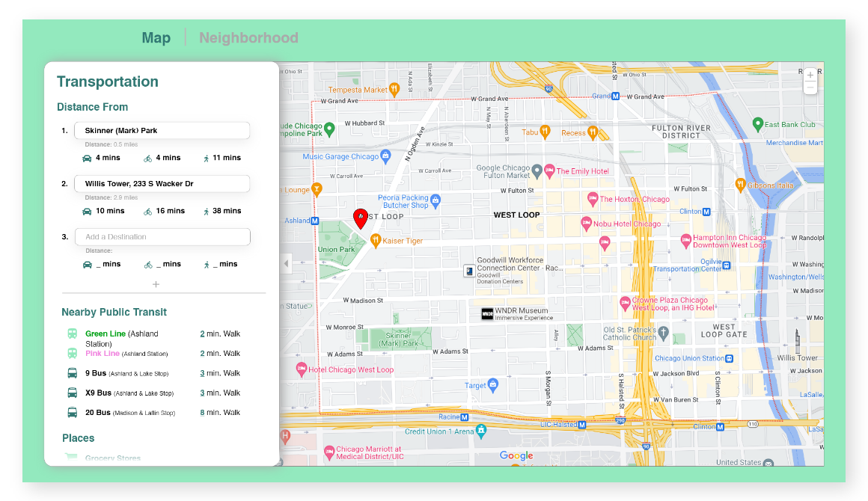This screenshot has width=868, height=501.
Task: Click Target store marker
Action: [x=492, y=384]
